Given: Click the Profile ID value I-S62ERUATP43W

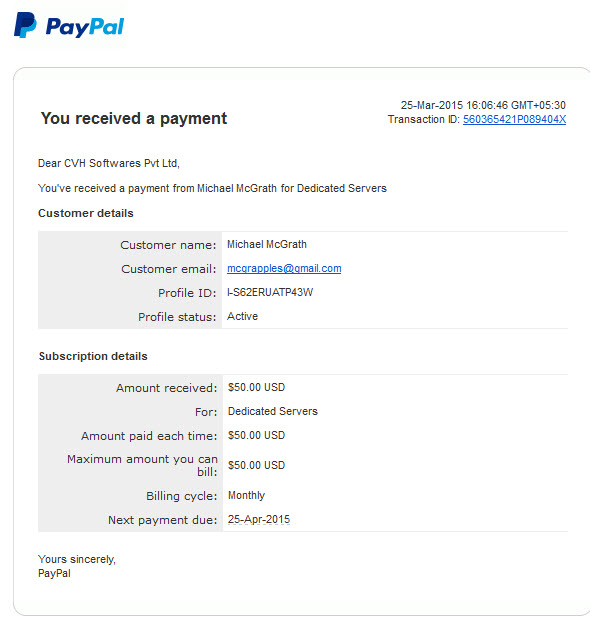Looking at the screenshot, I should coord(270,292).
